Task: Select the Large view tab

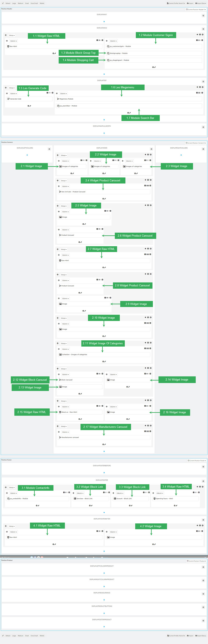Action: click(x=14, y=3)
